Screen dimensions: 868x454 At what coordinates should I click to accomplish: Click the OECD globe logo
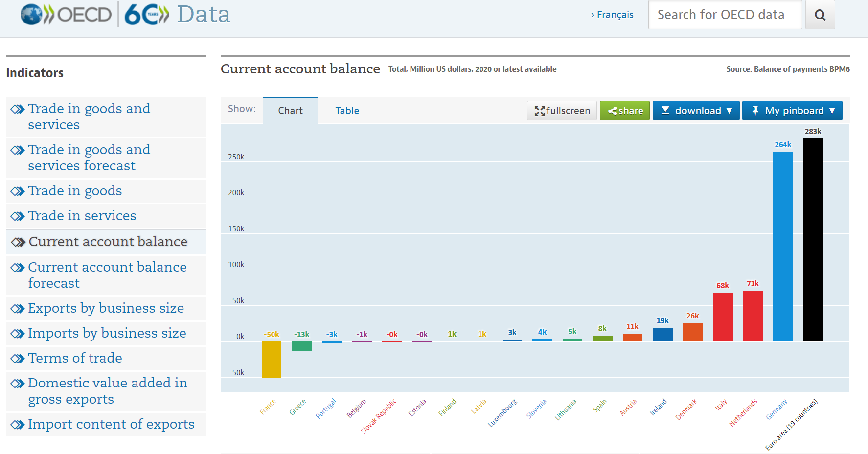[31, 15]
